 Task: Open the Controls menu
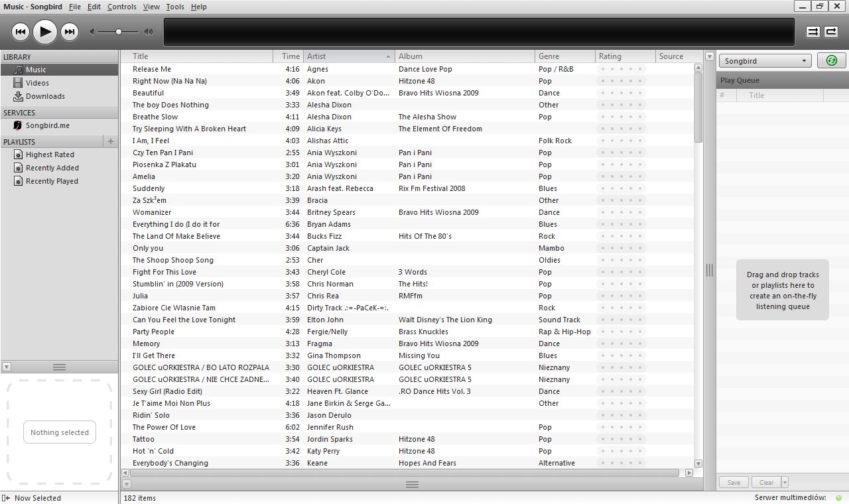[122, 7]
